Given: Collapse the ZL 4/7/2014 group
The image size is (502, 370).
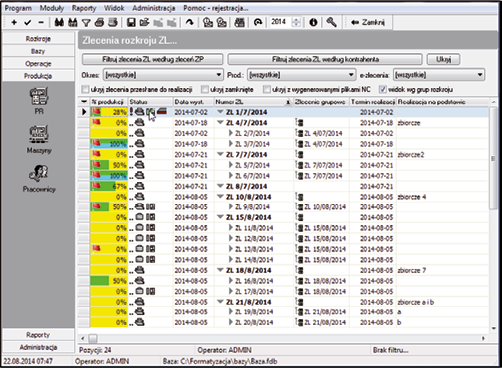Looking at the screenshot, I should coord(220,122).
